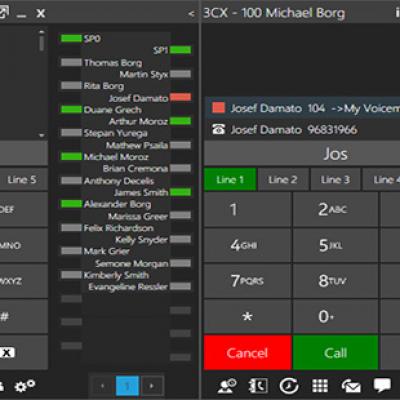The image size is (400, 400).
Task: Switch to Line 2 tab
Action: tap(283, 180)
